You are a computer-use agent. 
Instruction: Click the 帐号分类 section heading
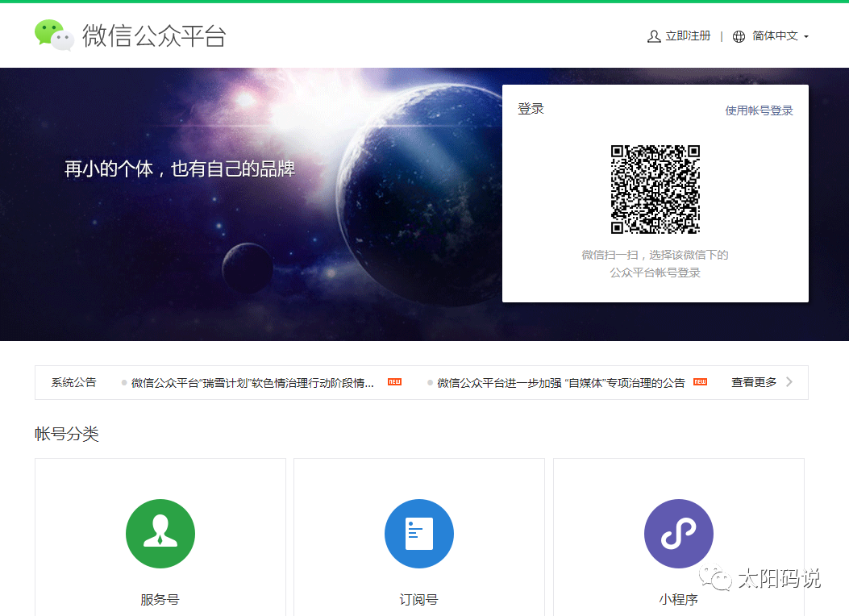click(x=67, y=434)
